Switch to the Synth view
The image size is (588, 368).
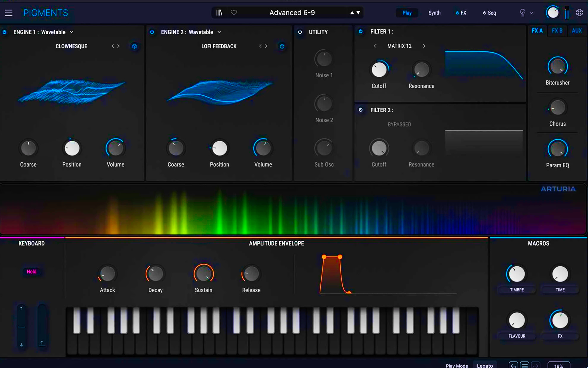[434, 13]
